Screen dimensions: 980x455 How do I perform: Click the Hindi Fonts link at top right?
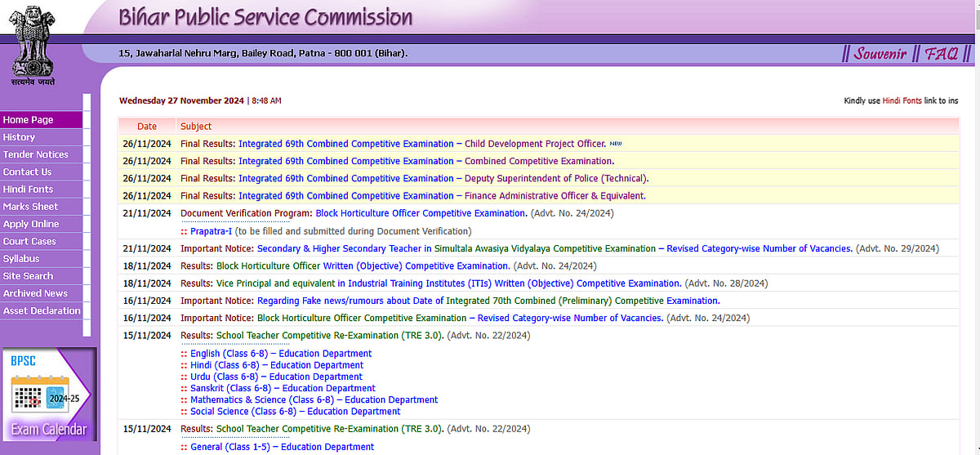tap(902, 100)
